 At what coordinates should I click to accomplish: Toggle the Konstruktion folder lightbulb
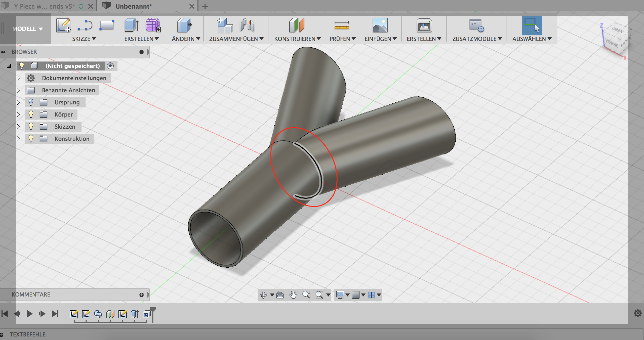click(31, 139)
